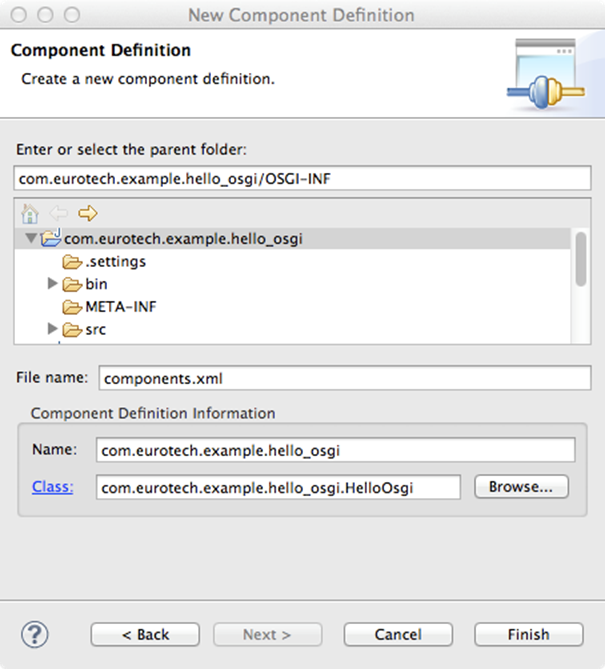Click the folder tree vertical scrollbar

tap(581, 259)
